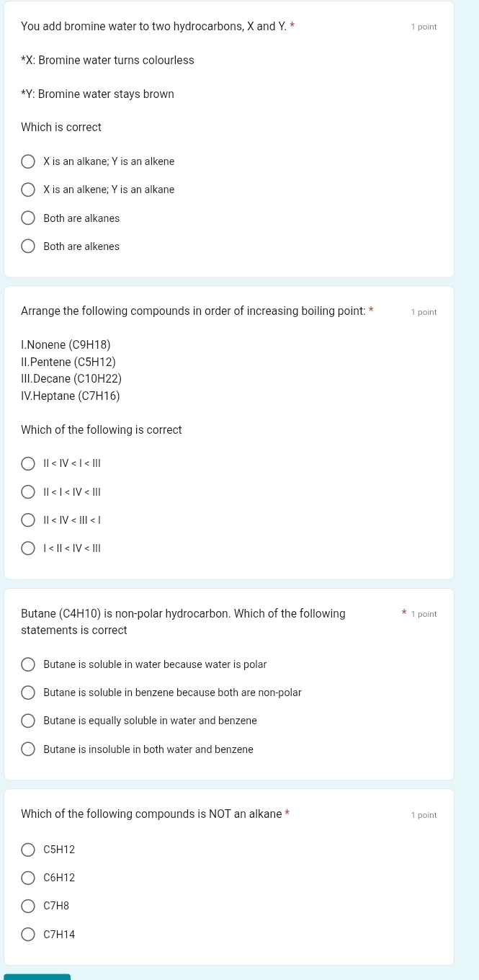Select 'X is an alkene; Y is an alkane'
Screen dimensions: 479x980
(x=27, y=190)
